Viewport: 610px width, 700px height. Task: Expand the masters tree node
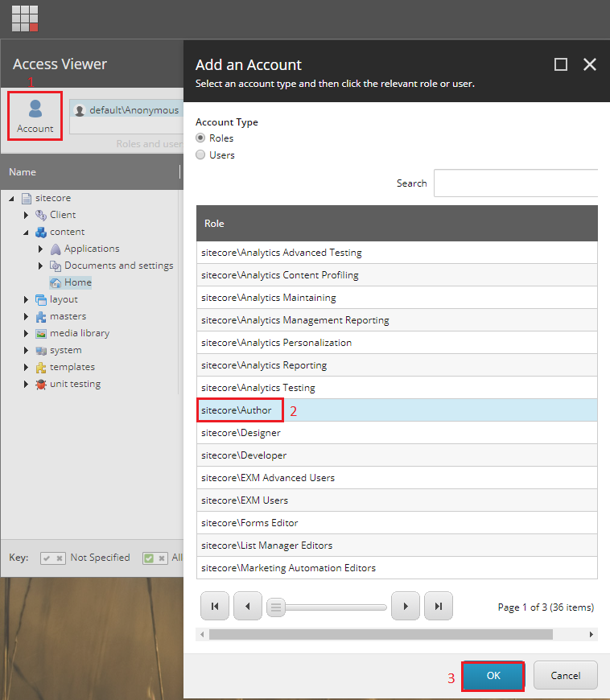tap(26, 316)
